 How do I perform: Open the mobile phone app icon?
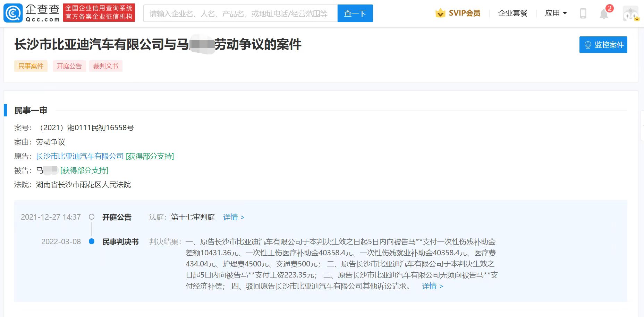click(583, 14)
